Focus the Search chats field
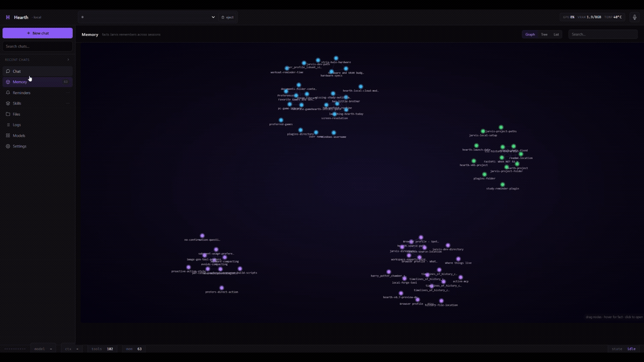644x362 pixels. tap(37, 46)
